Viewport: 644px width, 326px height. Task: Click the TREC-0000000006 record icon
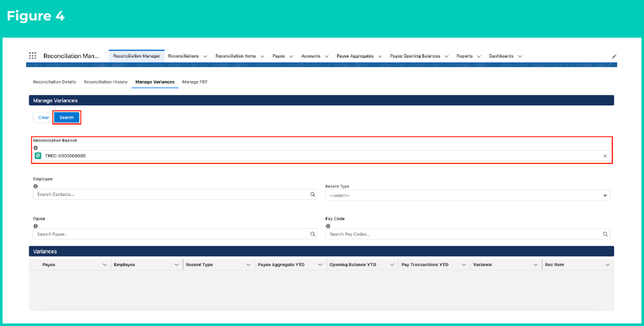click(x=38, y=156)
